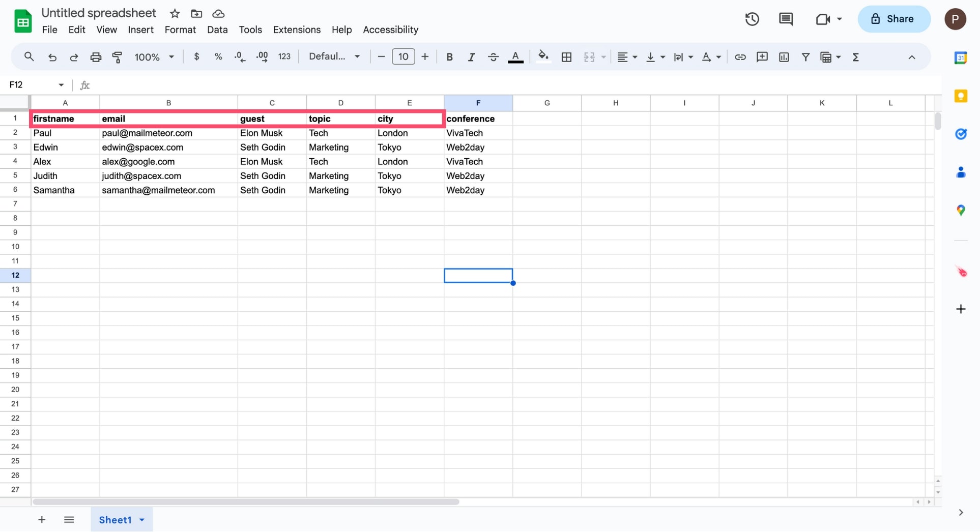Increase decimal places

[x=262, y=57]
